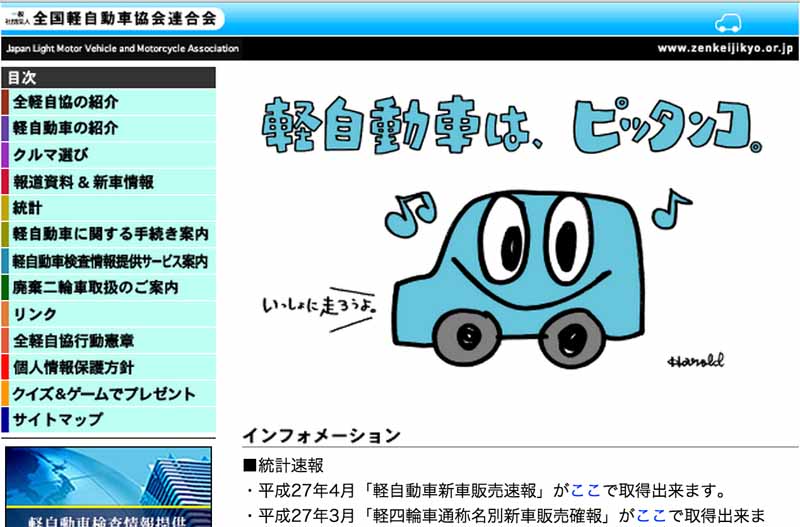
Task: Select クルマ選び in the sidebar
Action: pos(109,155)
